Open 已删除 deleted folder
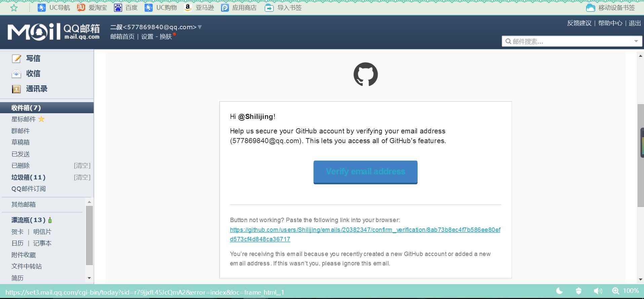 [x=21, y=166]
